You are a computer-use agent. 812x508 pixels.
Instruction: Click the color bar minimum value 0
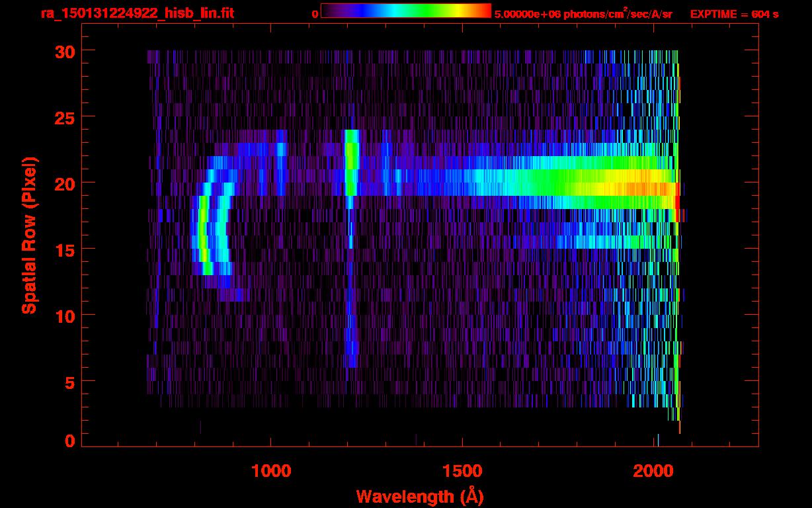(315, 14)
